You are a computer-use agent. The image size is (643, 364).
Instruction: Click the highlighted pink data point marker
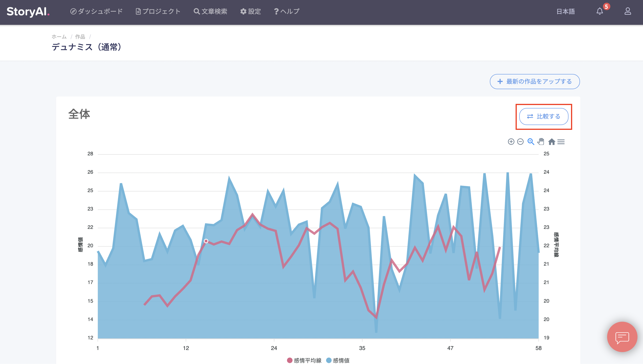(x=206, y=241)
